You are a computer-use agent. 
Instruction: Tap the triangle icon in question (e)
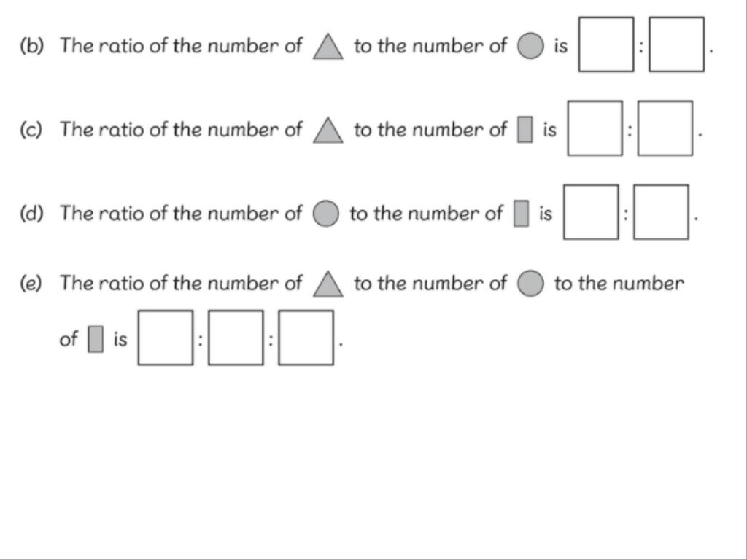click(x=328, y=284)
